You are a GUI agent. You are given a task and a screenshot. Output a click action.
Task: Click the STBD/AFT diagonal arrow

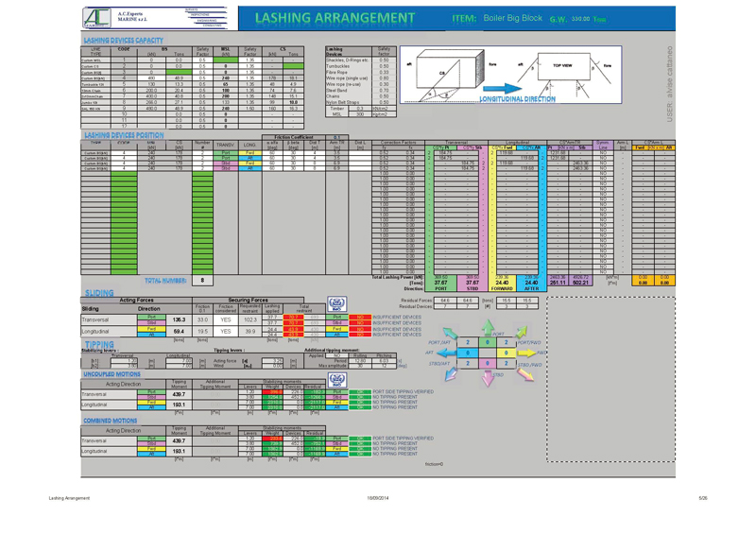[x=451, y=374]
